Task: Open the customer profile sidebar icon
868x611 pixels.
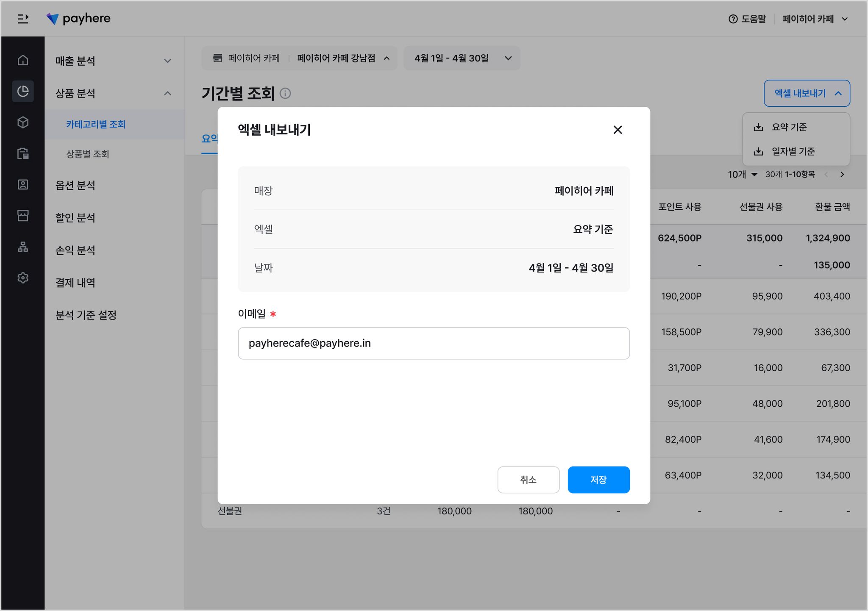Action: (x=23, y=184)
